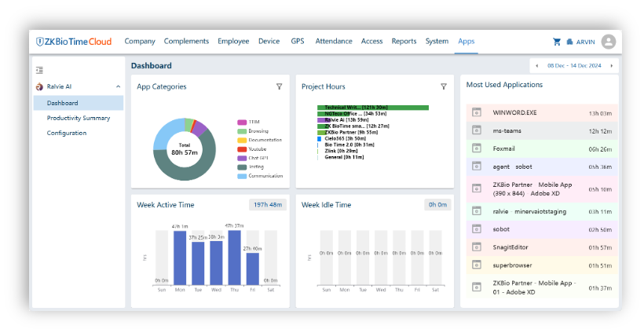This screenshot has width=644, height=333.
Task: Click the 08 Dec - 14 Dec 2024 date range
Action: (x=573, y=66)
